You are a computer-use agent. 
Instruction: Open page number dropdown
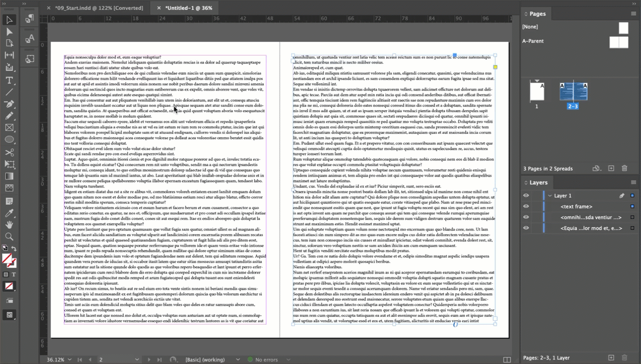tap(137, 360)
